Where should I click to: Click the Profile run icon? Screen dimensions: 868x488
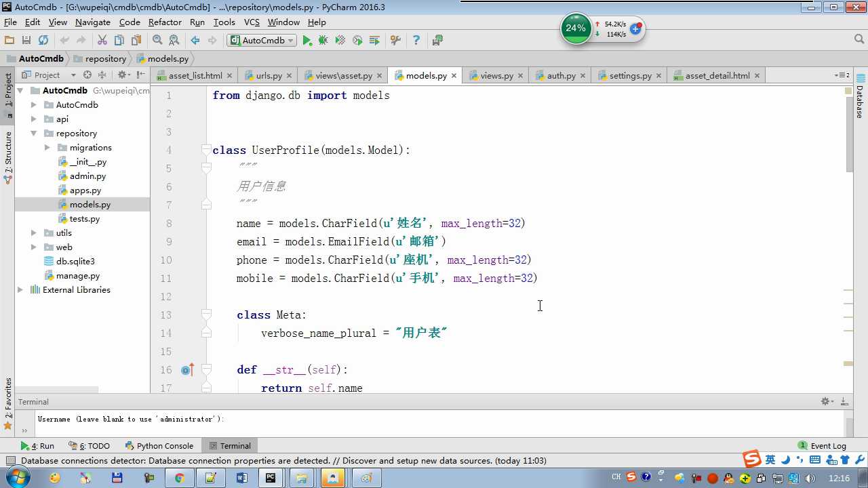(x=357, y=41)
